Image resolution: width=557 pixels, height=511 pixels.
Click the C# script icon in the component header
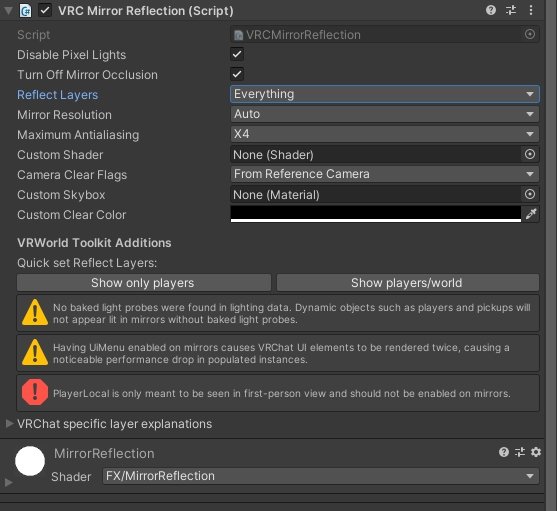[x=26, y=11]
